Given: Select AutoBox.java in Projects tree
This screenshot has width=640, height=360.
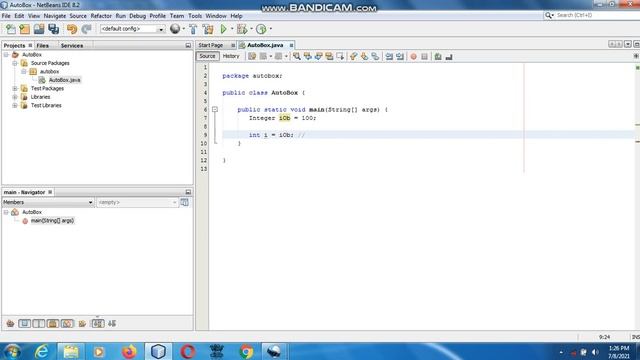Looking at the screenshot, I should point(64,80).
